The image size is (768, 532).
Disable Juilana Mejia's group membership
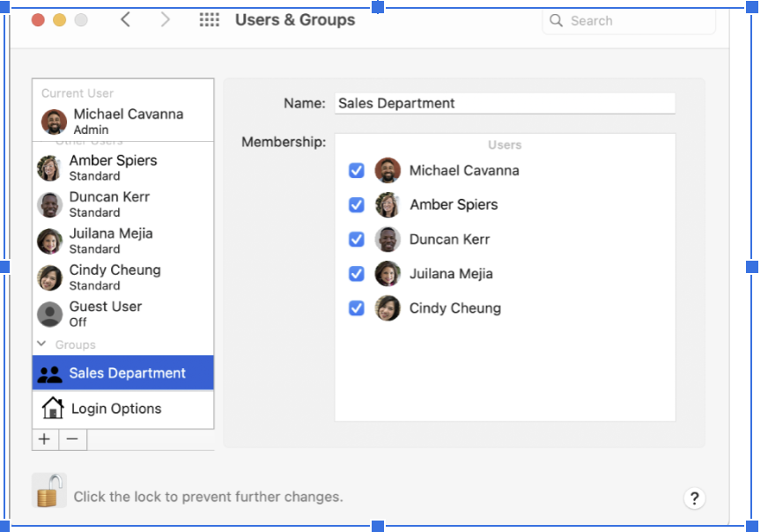click(x=356, y=274)
